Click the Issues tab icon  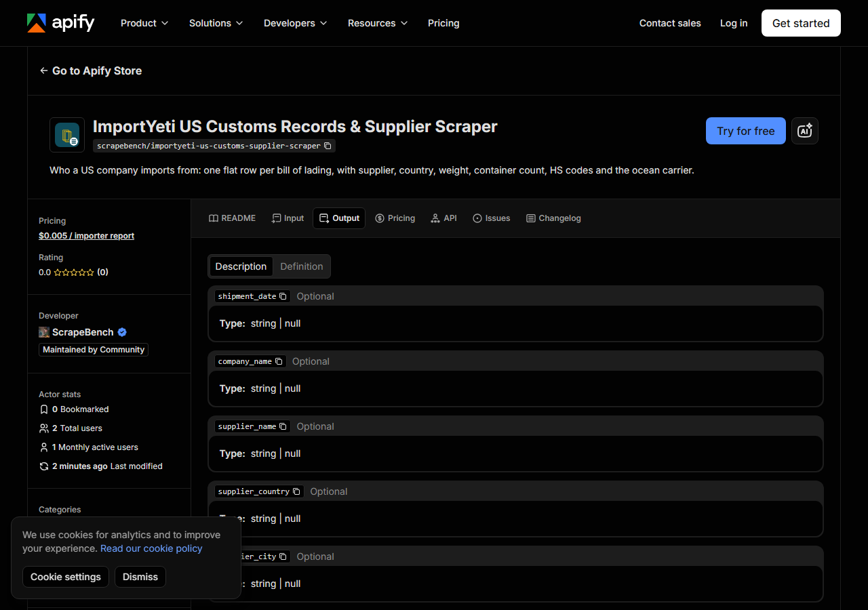(x=477, y=218)
